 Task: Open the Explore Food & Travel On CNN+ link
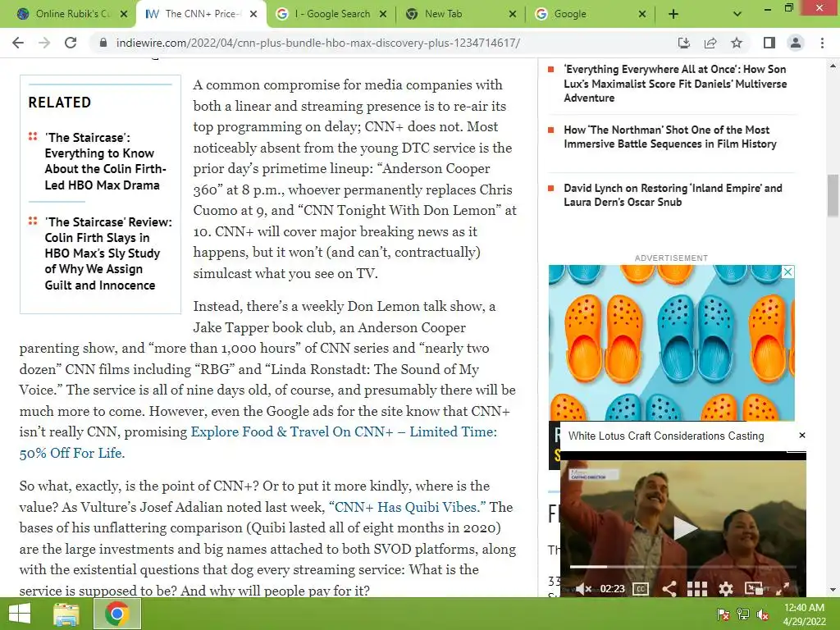(x=258, y=442)
